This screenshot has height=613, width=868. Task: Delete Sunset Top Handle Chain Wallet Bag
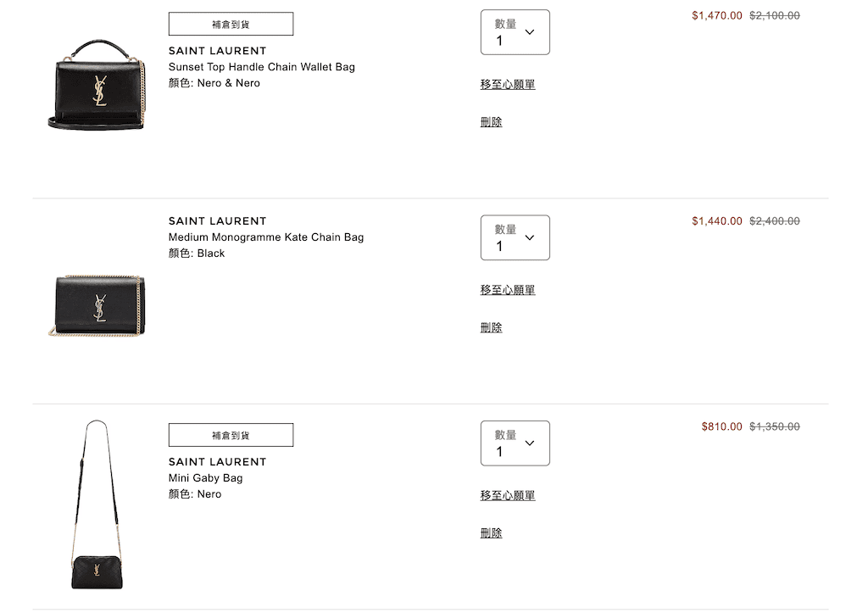click(491, 122)
